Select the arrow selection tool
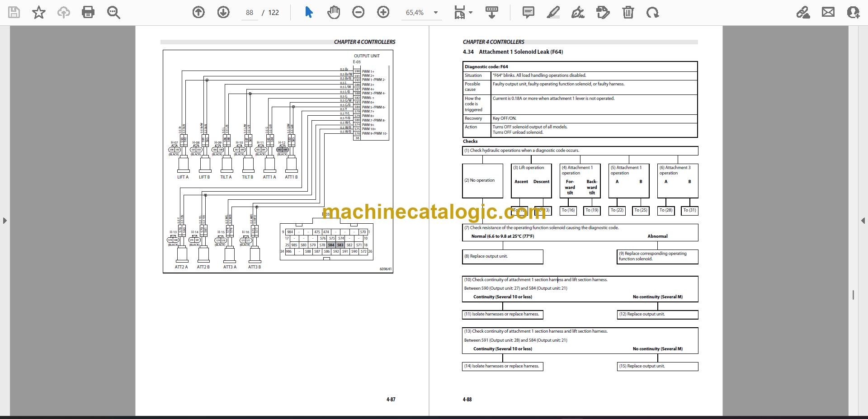This screenshot has height=419, width=868. [x=309, y=12]
